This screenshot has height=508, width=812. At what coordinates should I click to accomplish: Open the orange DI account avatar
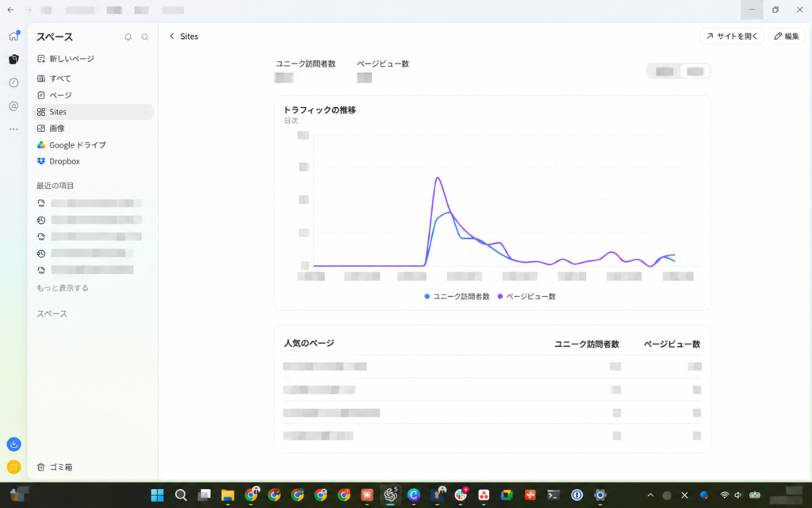pos(14,467)
